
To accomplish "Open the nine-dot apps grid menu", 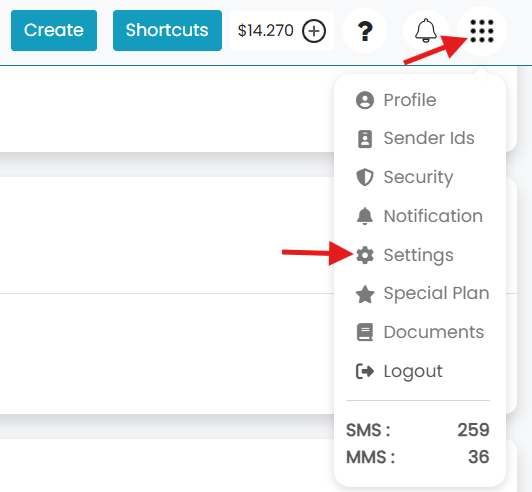I will [x=482, y=31].
